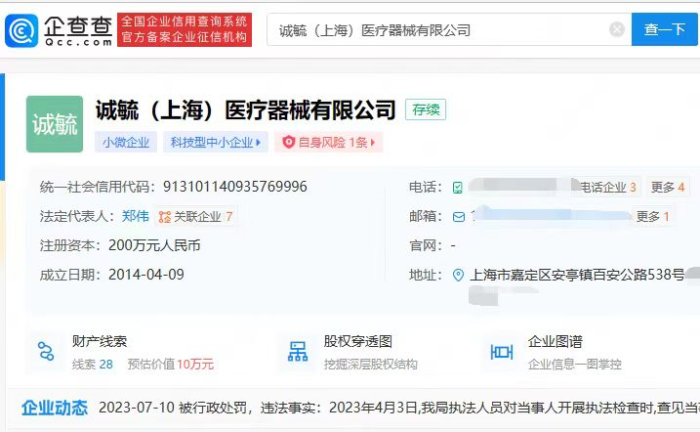Viewport: 700px width, 432px height.
Task: Open address 上海市嘉定区安亭镇百安公路538号
Action: coord(577,274)
